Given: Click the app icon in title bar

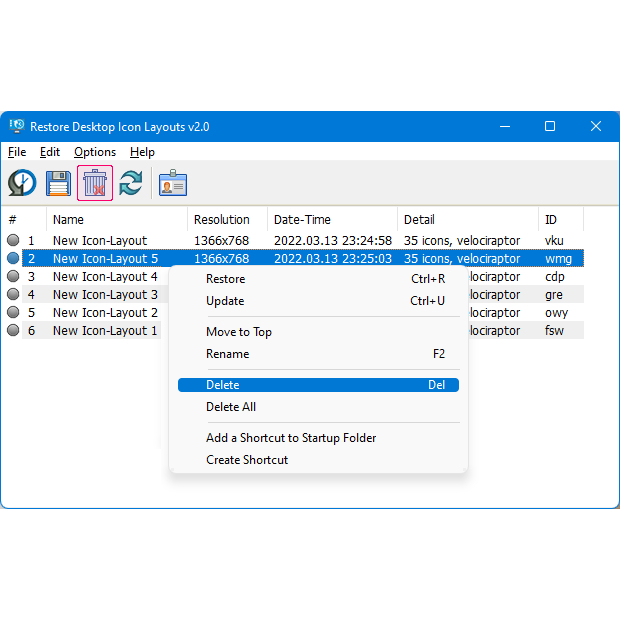Looking at the screenshot, I should click(x=17, y=127).
